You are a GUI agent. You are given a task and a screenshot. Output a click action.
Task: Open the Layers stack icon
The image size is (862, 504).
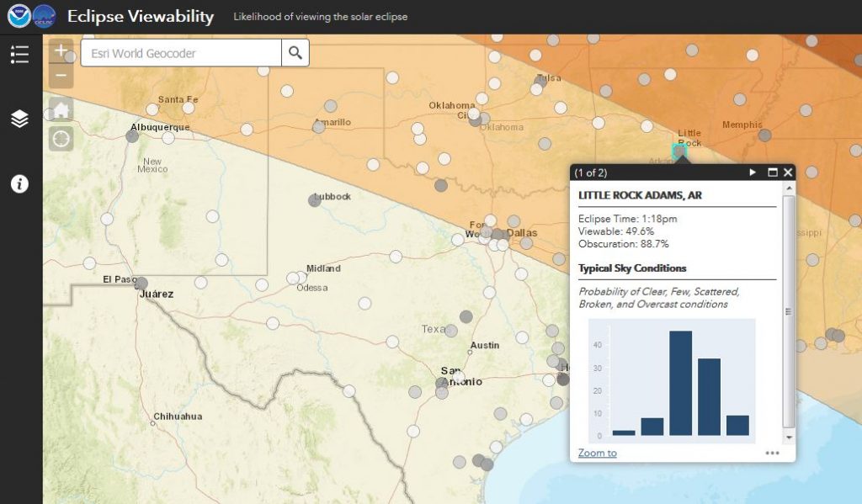point(19,119)
